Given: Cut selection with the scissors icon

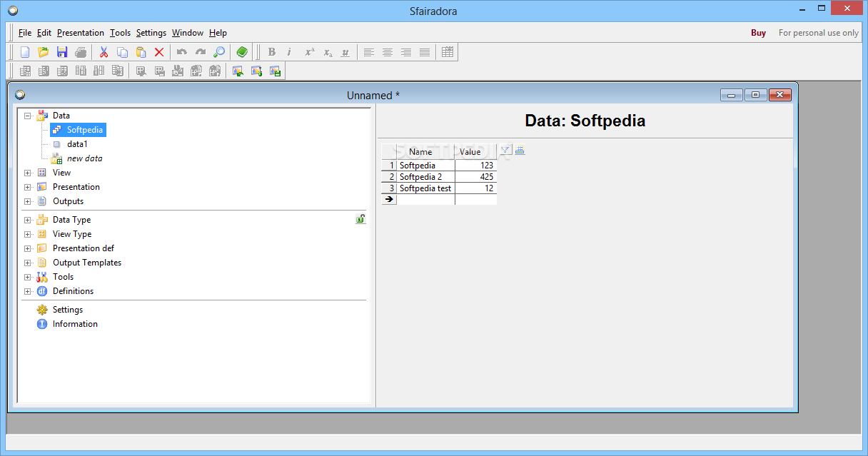Looking at the screenshot, I should 104,52.
